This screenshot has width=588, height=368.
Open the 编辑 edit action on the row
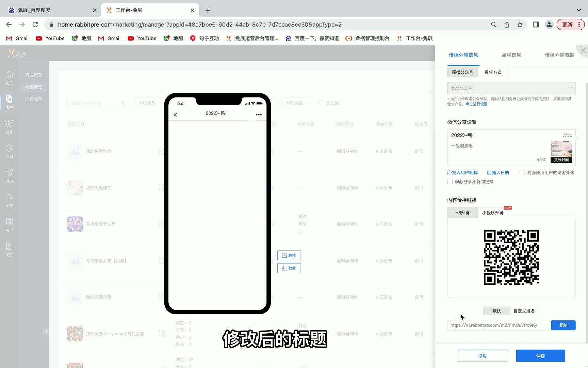click(x=289, y=255)
